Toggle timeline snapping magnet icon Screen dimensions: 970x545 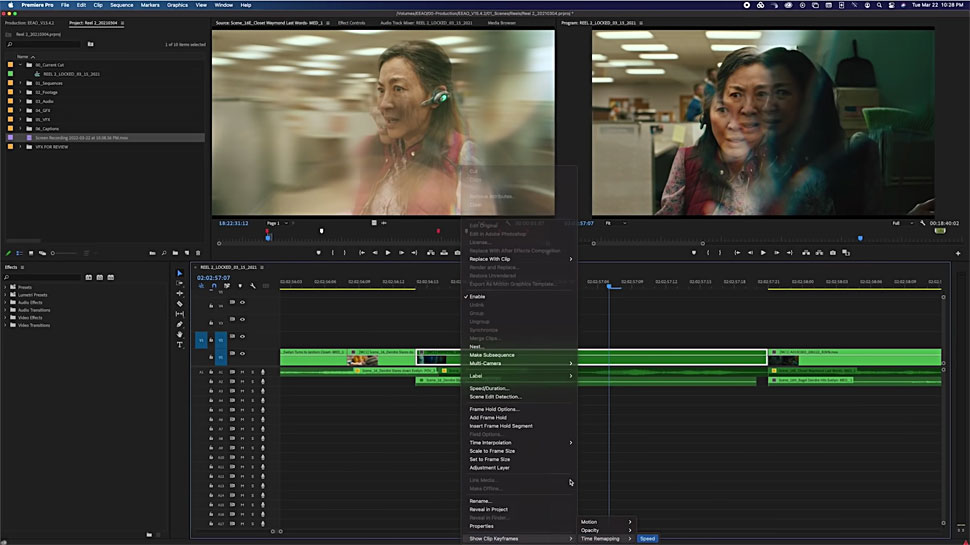[214, 286]
